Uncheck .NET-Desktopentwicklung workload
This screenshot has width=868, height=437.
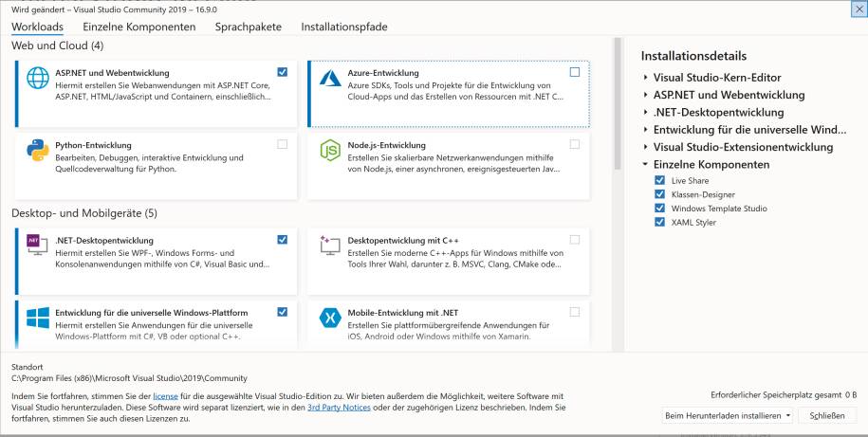(x=283, y=240)
